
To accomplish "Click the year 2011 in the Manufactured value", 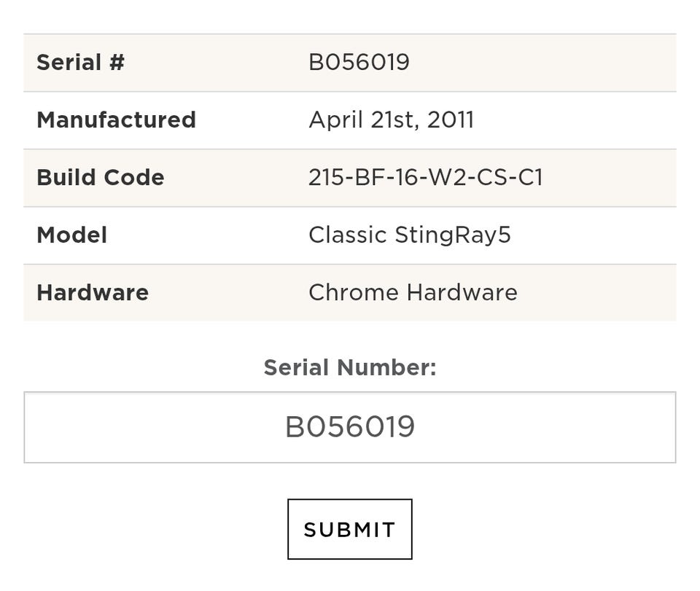I will coord(450,120).
